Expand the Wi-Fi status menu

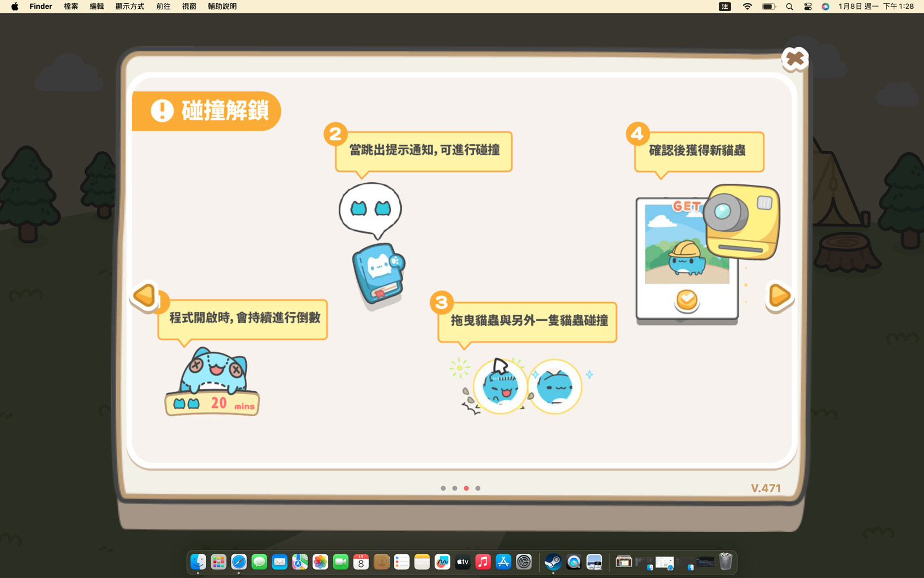click(747, 7)
